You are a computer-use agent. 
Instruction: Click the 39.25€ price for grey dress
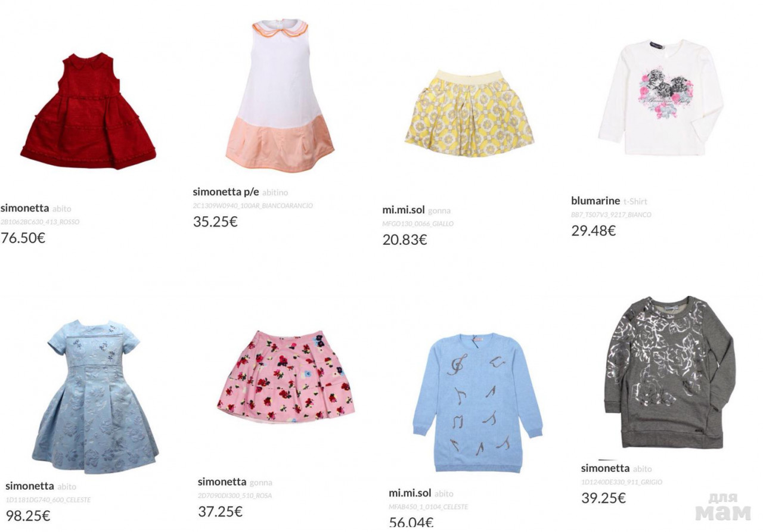pos(604,498)
